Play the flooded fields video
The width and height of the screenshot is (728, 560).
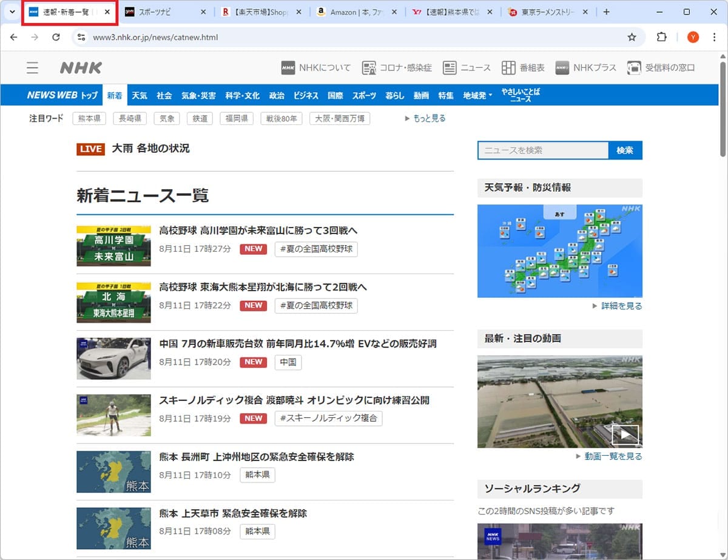pos(560,402)
